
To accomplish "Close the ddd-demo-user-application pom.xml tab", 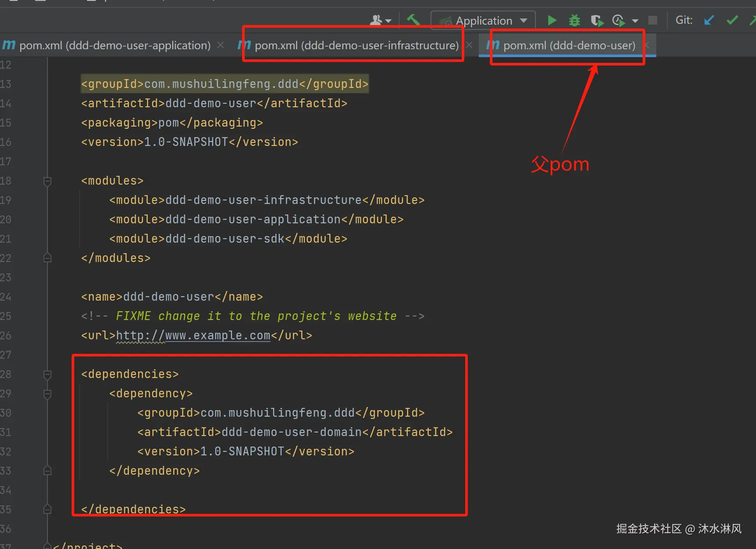I will [221, 45].
